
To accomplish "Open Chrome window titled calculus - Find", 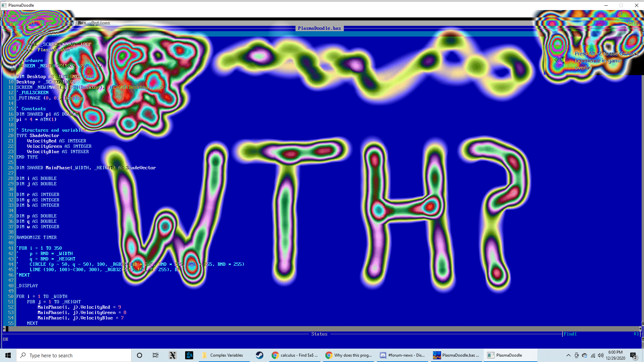I will click(x=295, y=355).
